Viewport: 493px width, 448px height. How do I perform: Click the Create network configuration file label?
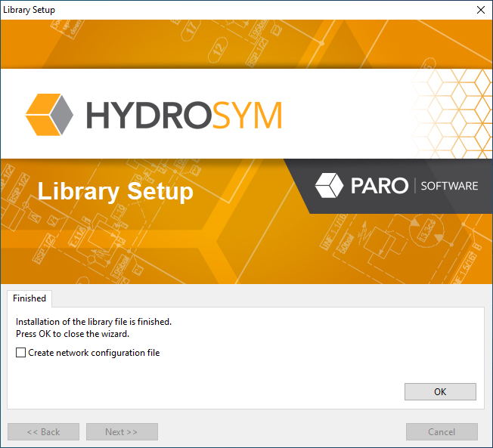coord(94,353)
